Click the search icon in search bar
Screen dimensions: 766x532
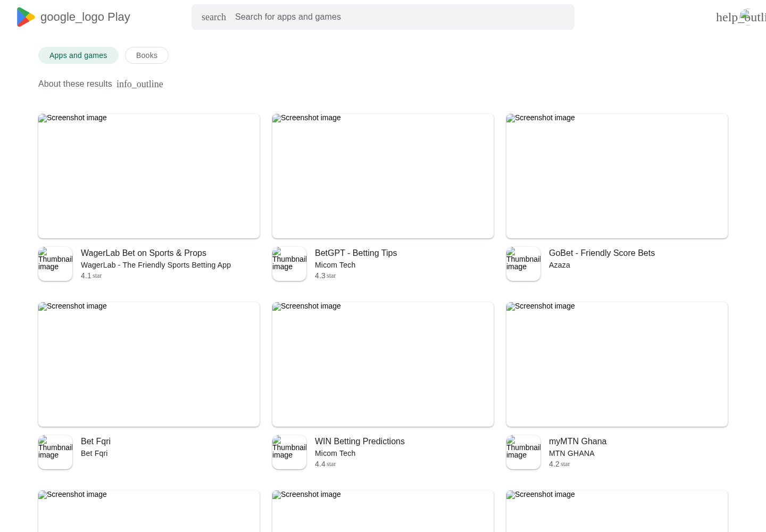click(214, 17)
